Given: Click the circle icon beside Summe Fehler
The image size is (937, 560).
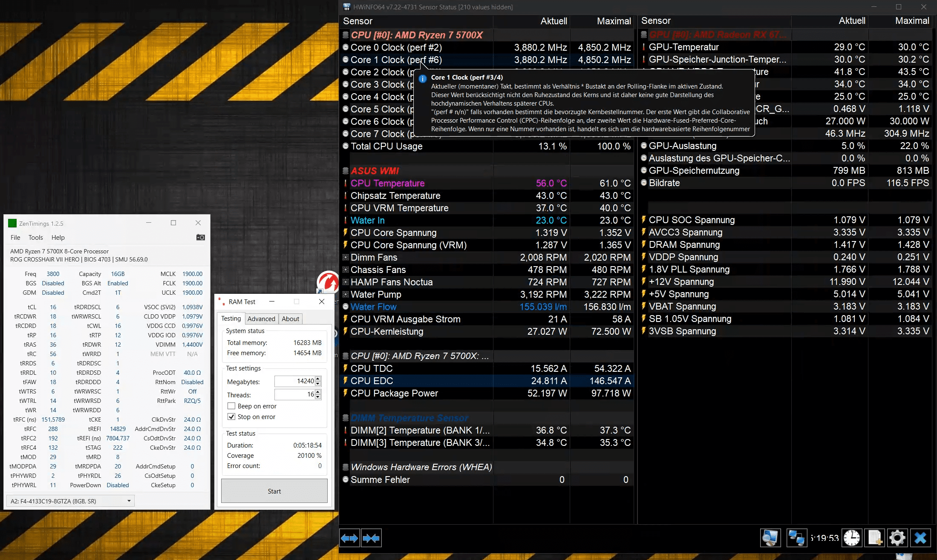Looking at the screenshot, I should click(346, 480).
